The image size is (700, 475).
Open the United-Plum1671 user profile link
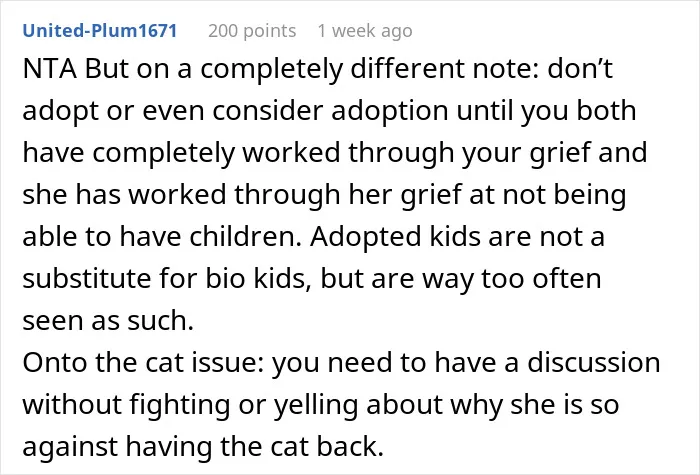100,31
